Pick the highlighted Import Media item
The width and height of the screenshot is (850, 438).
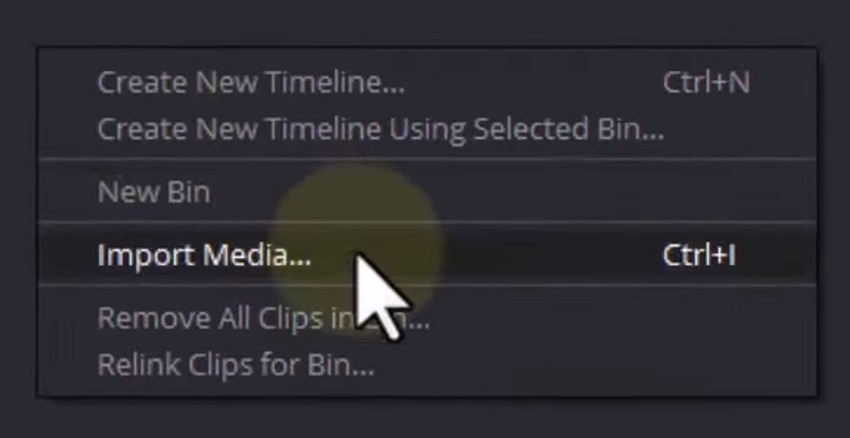[427, 254]
